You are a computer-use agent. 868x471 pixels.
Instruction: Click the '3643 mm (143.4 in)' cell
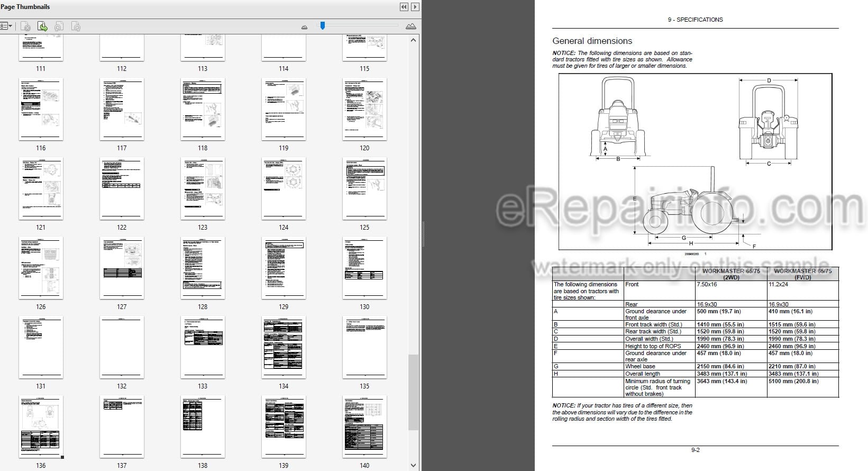731,387
